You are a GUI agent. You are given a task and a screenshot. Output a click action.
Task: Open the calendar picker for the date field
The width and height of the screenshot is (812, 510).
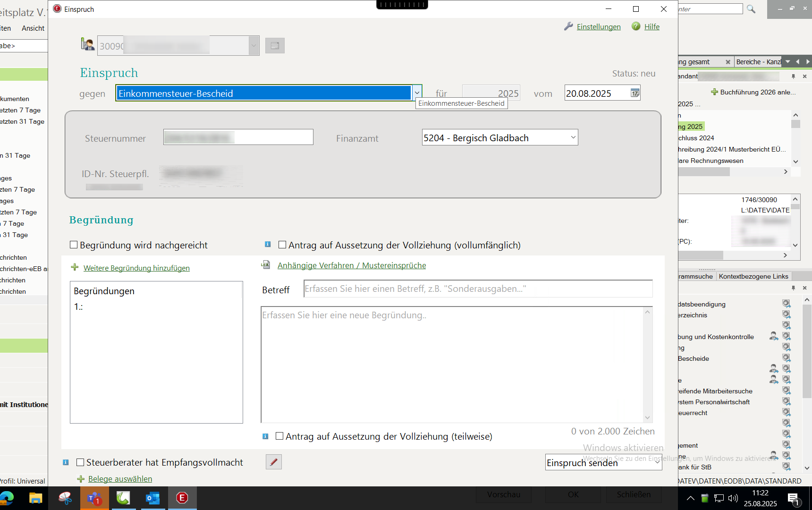coord(635,93)
